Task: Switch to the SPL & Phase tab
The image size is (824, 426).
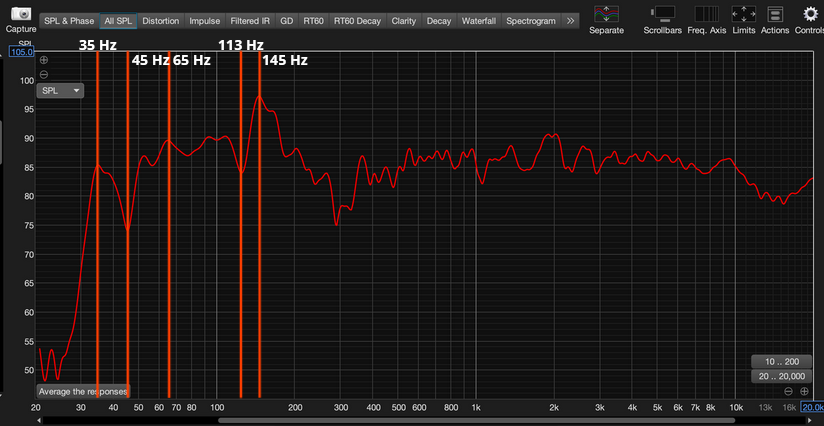Action: (69, 20)
